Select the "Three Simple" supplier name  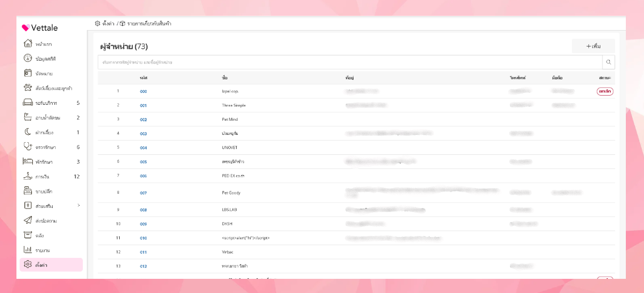tap(234, 105)
